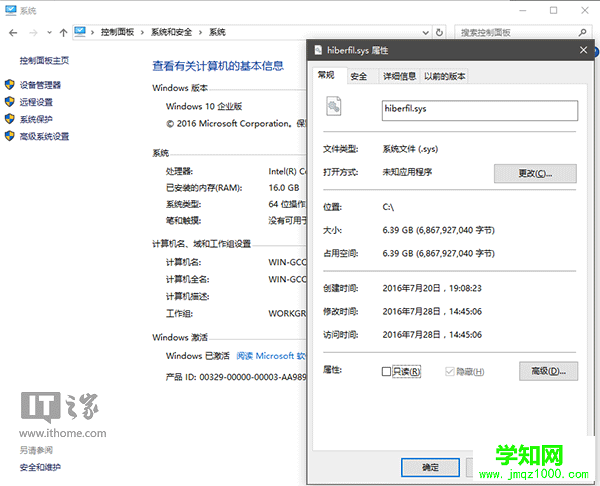Click the 确定 button
The width and height of the screenshot is (600, 486).
click(430, 468)
